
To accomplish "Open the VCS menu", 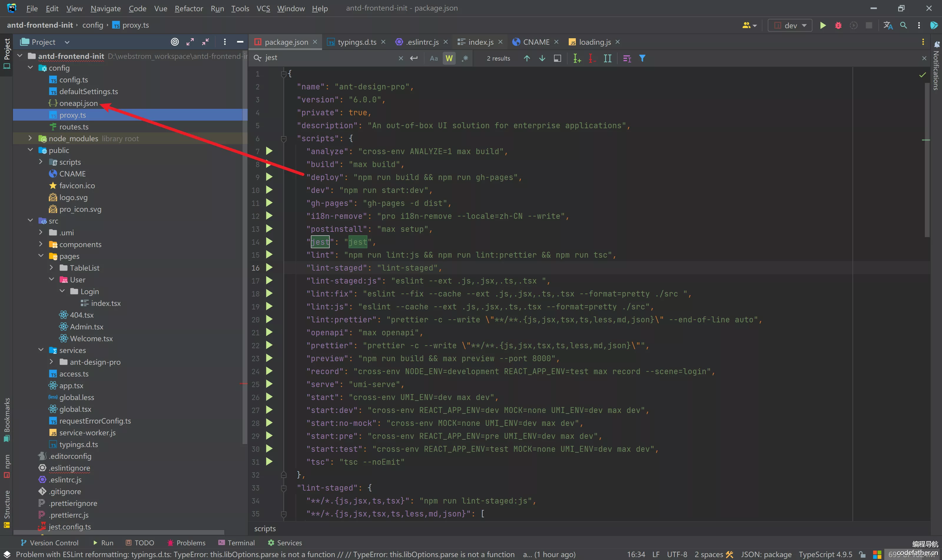I will [x=263, y=8].
